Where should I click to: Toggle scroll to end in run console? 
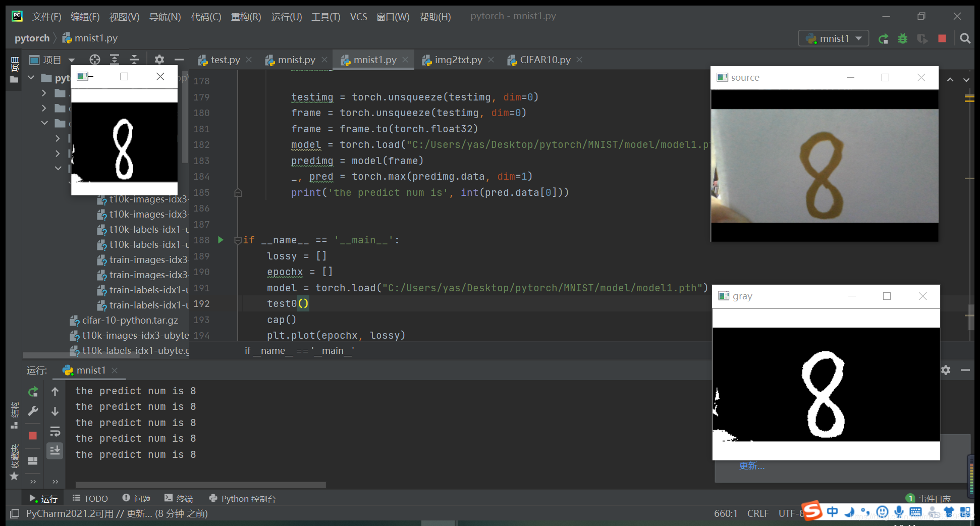click(55, 450)
